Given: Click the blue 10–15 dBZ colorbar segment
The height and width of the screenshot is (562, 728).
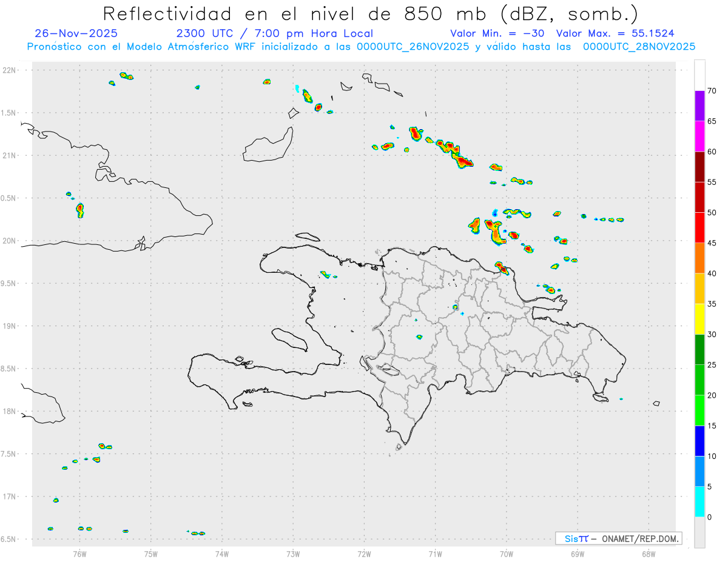Looking at the screenshot, I should [x=699, y=441].
